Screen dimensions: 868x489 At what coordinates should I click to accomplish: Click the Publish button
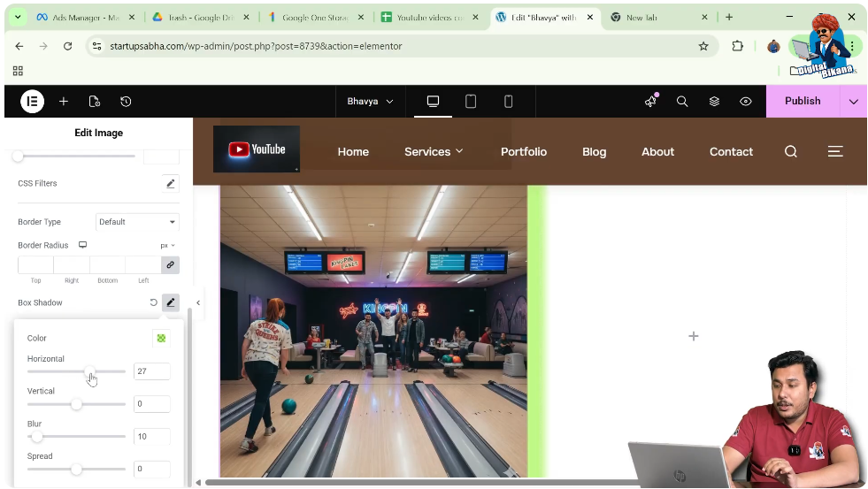(x=803, y=101)
